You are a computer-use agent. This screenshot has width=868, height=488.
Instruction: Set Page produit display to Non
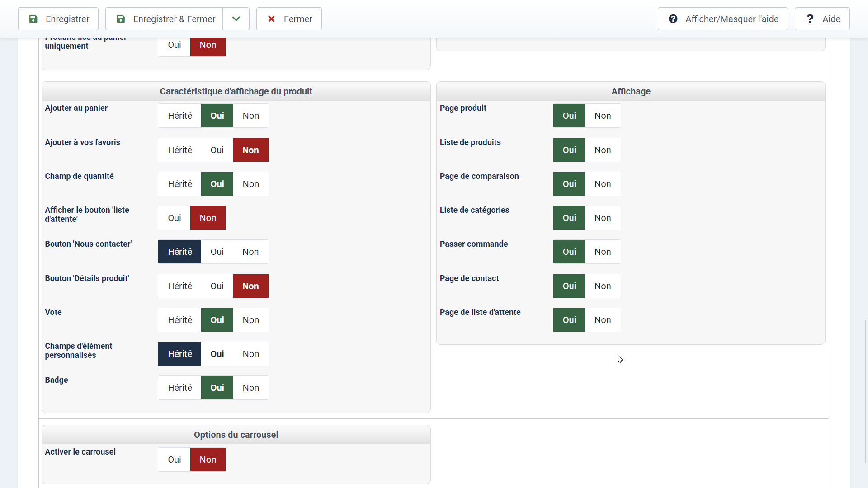click(603, 116)
